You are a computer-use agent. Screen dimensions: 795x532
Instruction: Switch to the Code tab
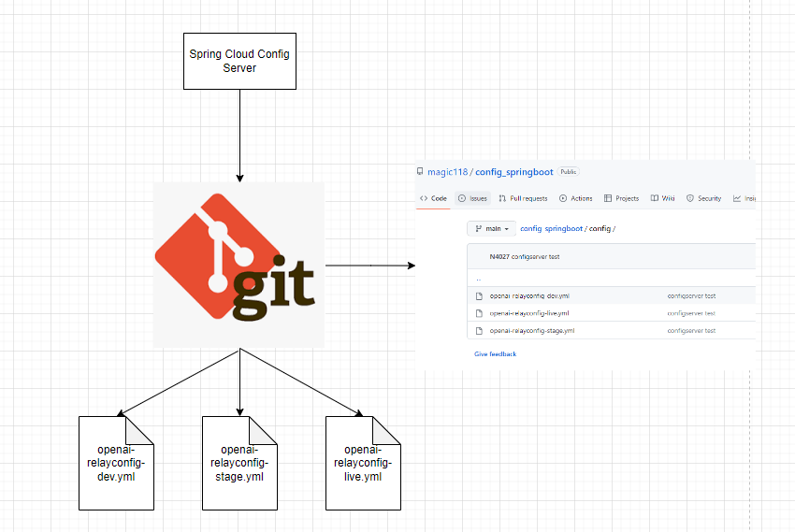(433, 198)
